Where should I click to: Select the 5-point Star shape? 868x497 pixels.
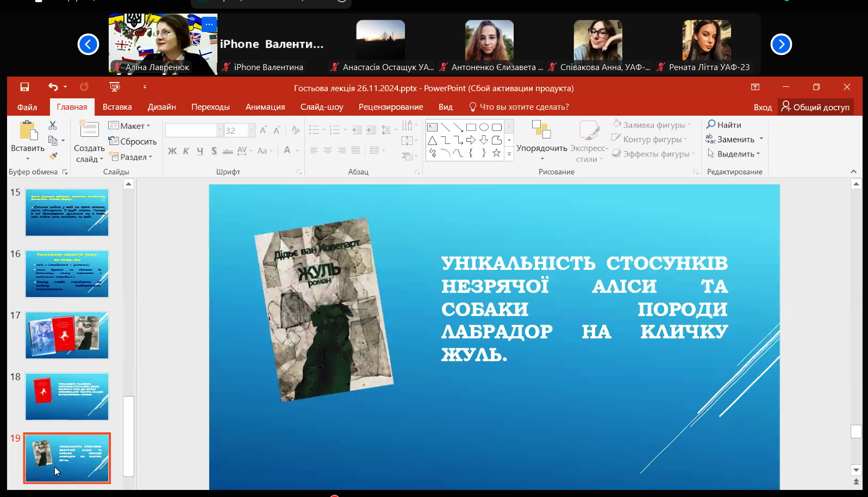coord(496,153)
